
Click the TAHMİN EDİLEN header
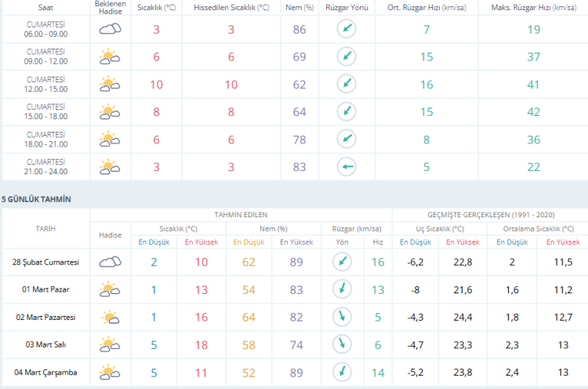[x=241, y=214]
